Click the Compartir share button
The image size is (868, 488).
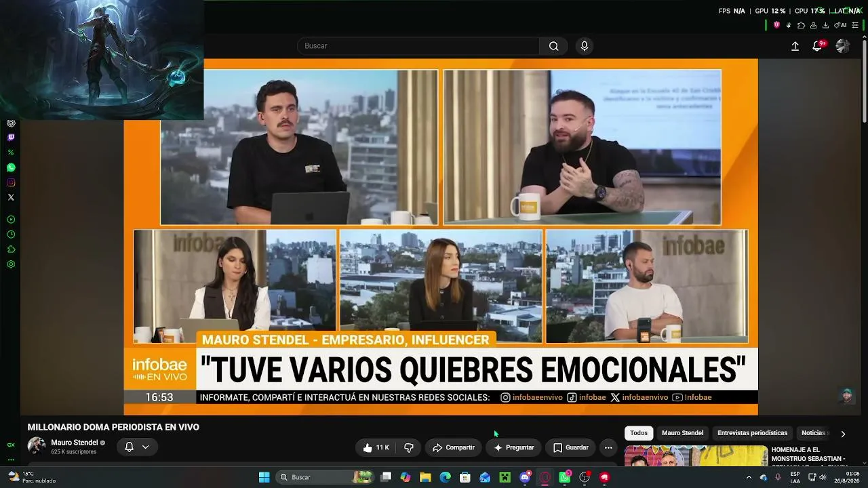[x=454, y=447]
